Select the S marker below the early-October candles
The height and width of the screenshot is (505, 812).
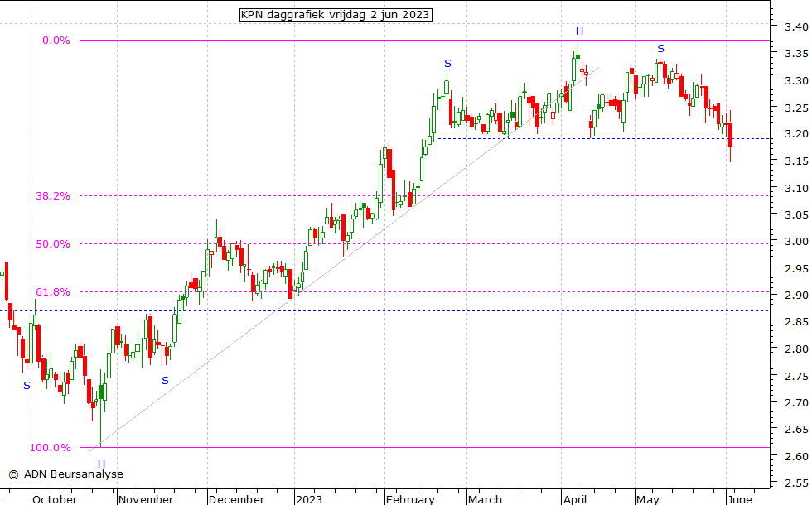pos(27,386)
